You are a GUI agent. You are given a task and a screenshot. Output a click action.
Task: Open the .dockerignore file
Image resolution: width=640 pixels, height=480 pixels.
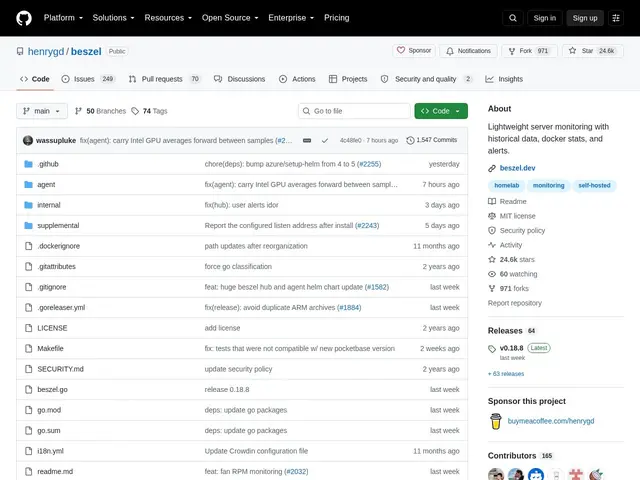(59, 246)
